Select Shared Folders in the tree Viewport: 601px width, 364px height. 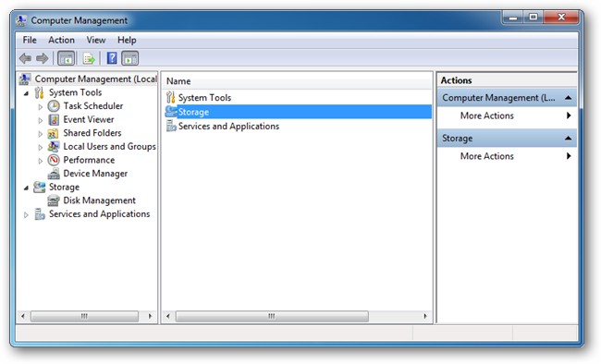coord(92,133)
